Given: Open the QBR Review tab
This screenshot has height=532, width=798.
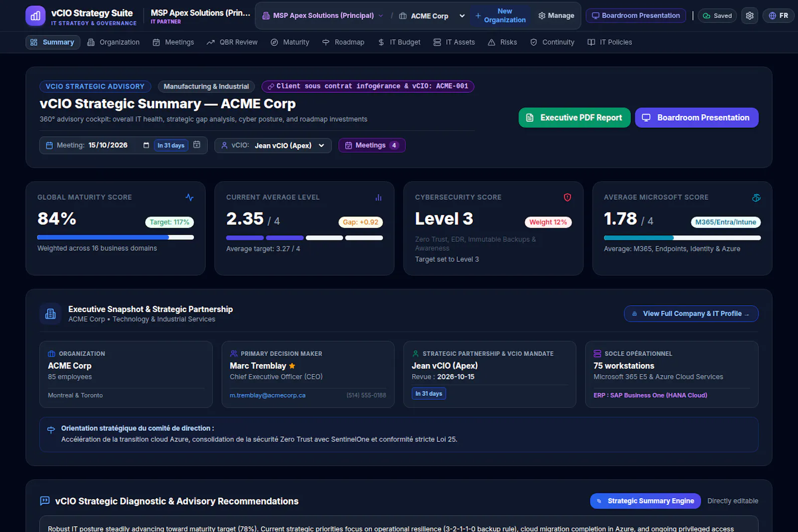Looking at the screenshot, I should tap(232, 42).
